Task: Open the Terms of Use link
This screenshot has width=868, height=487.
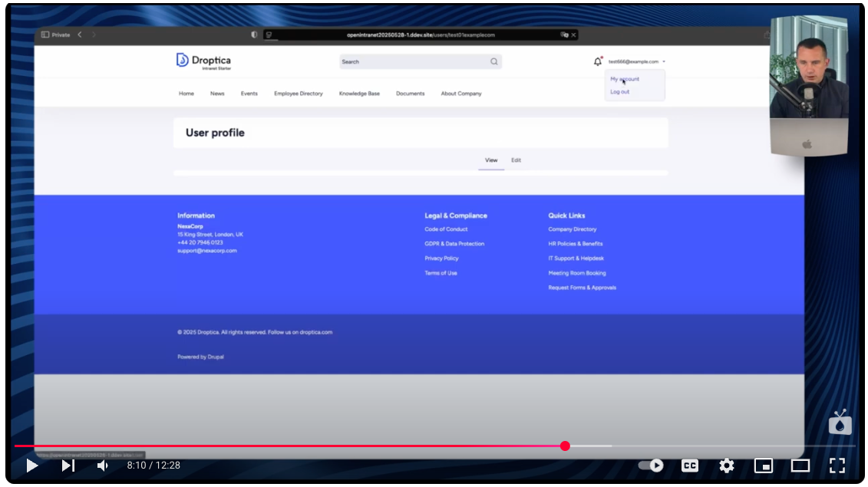Action: 441,273
